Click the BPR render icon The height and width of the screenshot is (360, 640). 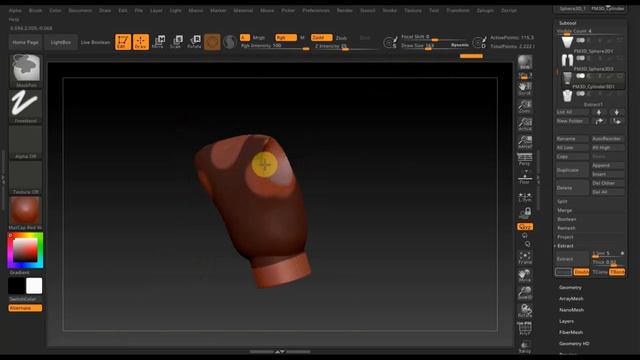(525, 63)
